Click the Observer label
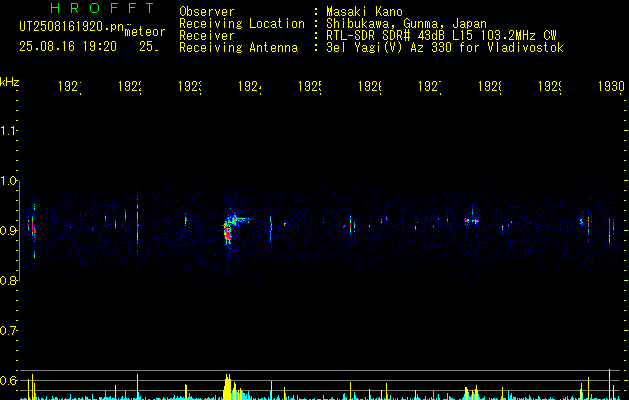The height and width of the screenshot is (400, 629). [207, 11]
